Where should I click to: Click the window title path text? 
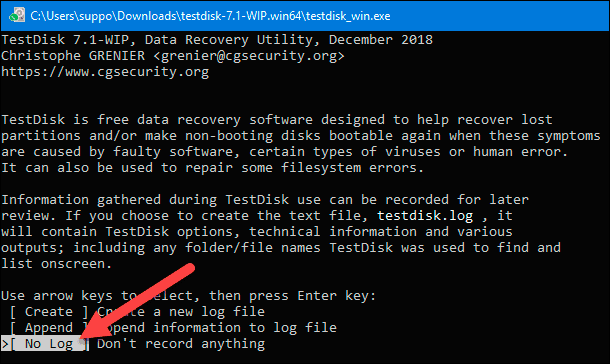pyautogui.click(x=210, y=16)
